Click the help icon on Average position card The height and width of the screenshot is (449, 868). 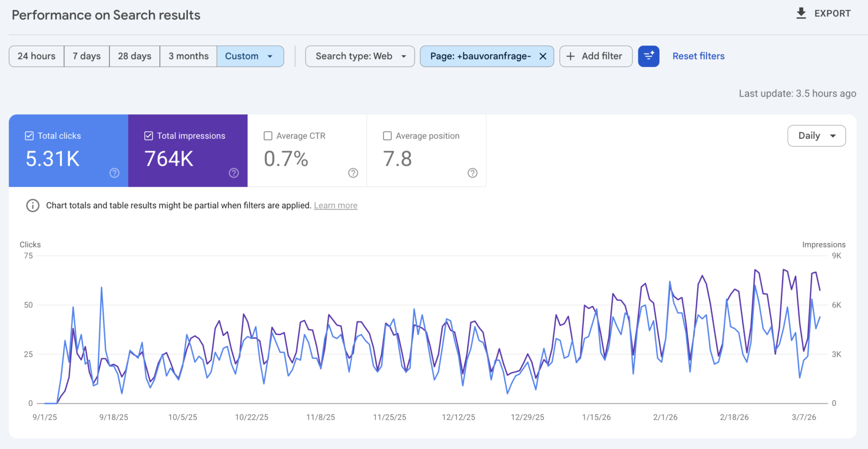click(472, 173)
